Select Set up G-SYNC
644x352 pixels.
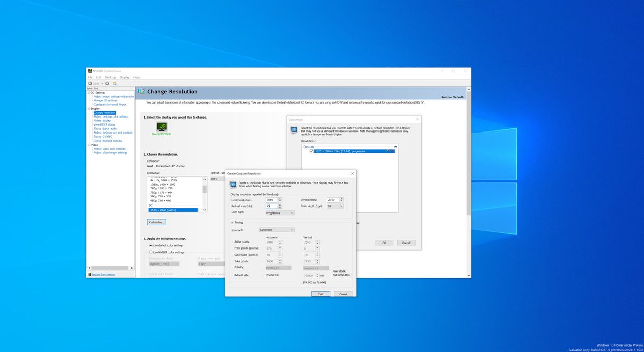click(x=103, y=137)
